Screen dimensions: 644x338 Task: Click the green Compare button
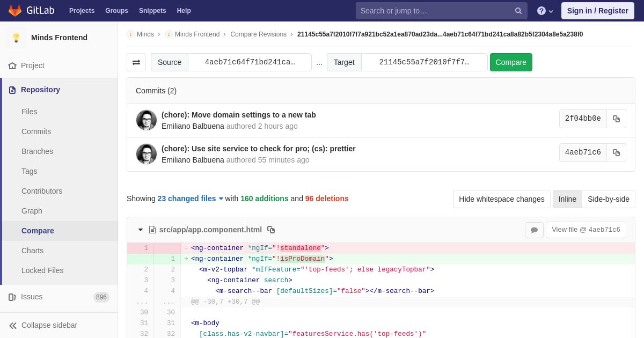(x=511, y=62)
